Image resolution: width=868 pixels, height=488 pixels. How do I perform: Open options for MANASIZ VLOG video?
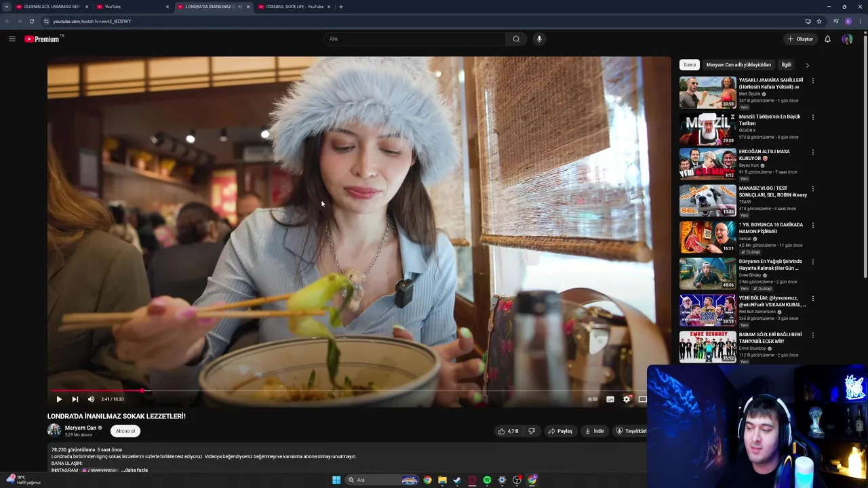pyautogui.click(x=812, y=189)
